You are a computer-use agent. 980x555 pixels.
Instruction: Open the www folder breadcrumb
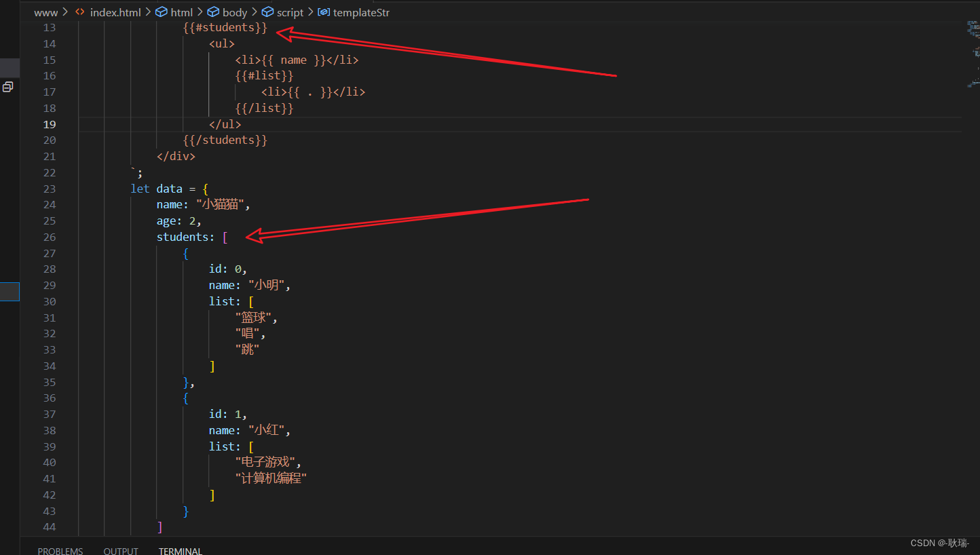(46, 12)
